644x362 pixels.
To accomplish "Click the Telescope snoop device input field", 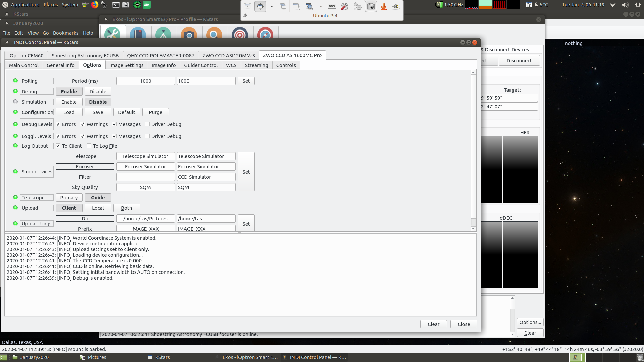I will tap(206, 156).
